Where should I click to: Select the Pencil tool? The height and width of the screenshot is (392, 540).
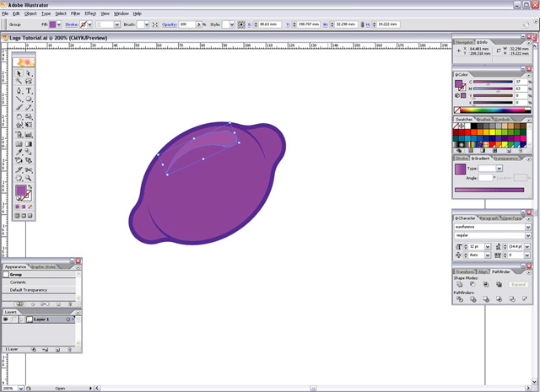point(29,108)
